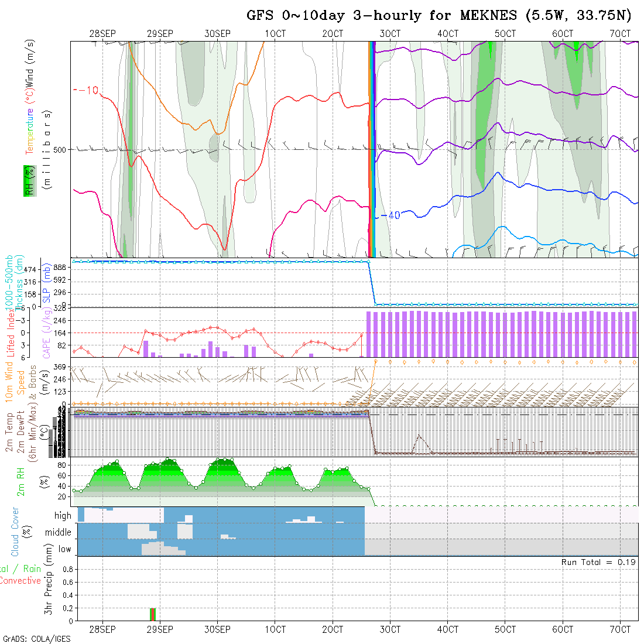Click the 3OCT date label on top axis
This screenshot has height=644, width=644.
point(390,34)
